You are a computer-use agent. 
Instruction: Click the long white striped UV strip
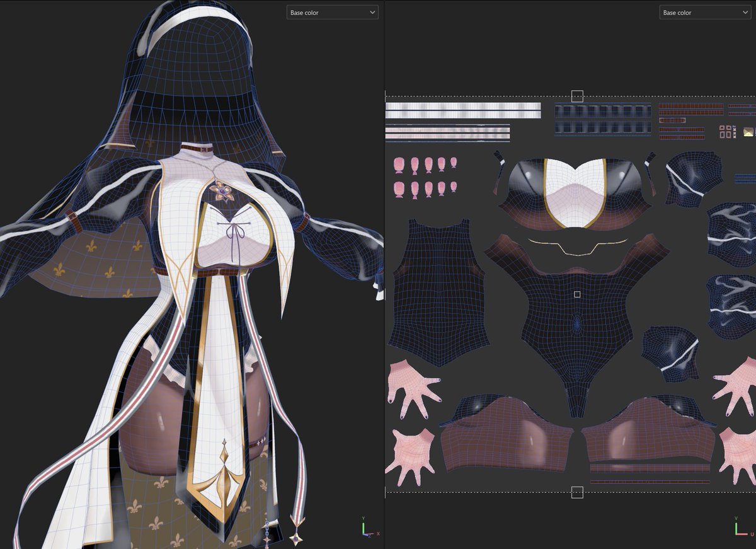463,110
